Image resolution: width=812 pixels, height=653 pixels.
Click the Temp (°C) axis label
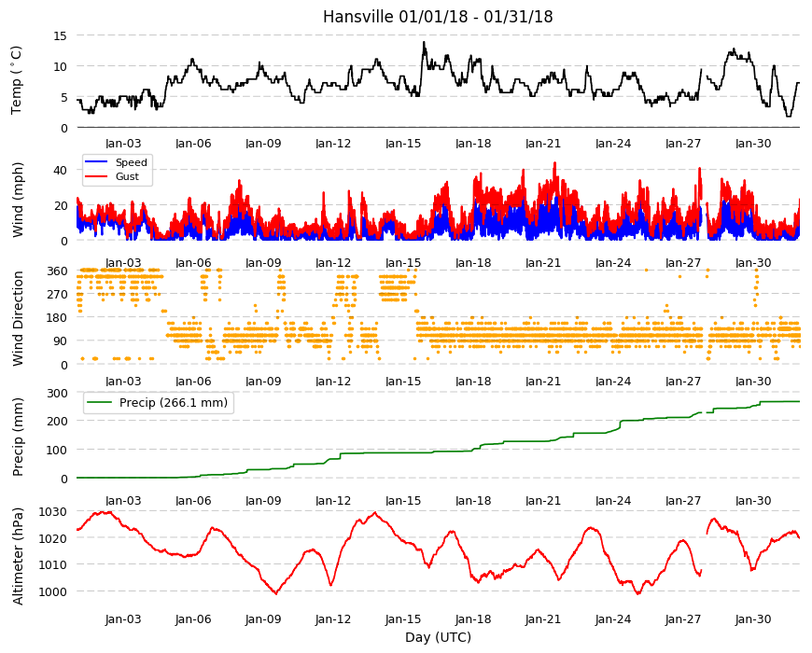click(17, 80)
